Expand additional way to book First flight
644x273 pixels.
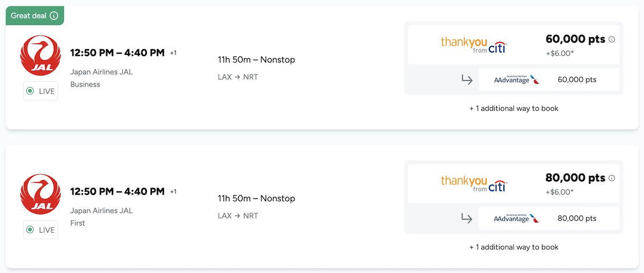(x=514, y=247)
